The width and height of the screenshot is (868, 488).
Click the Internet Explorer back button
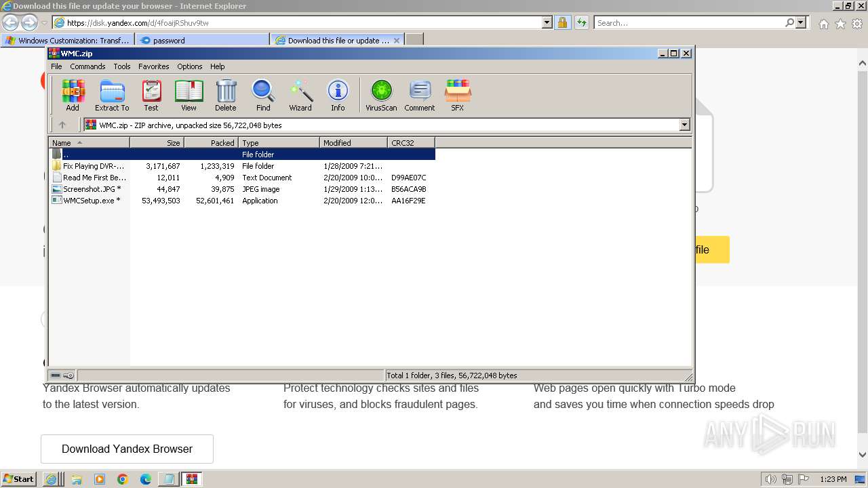pos(10,22)
